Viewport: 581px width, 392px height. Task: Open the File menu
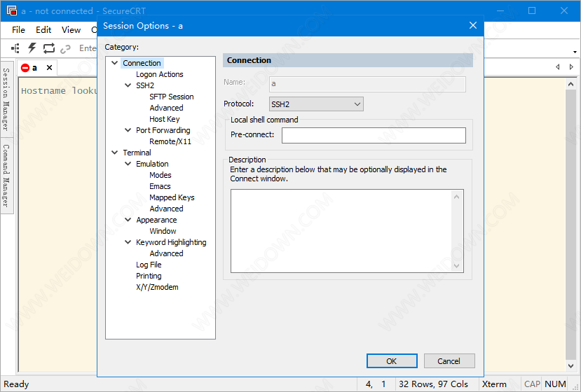click(18, 30)
